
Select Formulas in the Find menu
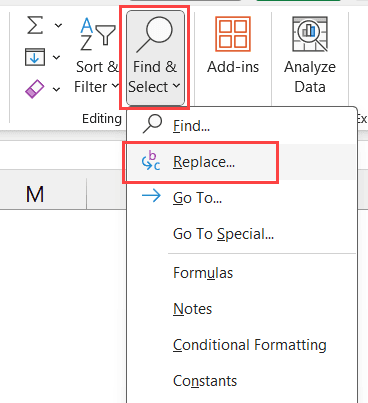(242, 273)
